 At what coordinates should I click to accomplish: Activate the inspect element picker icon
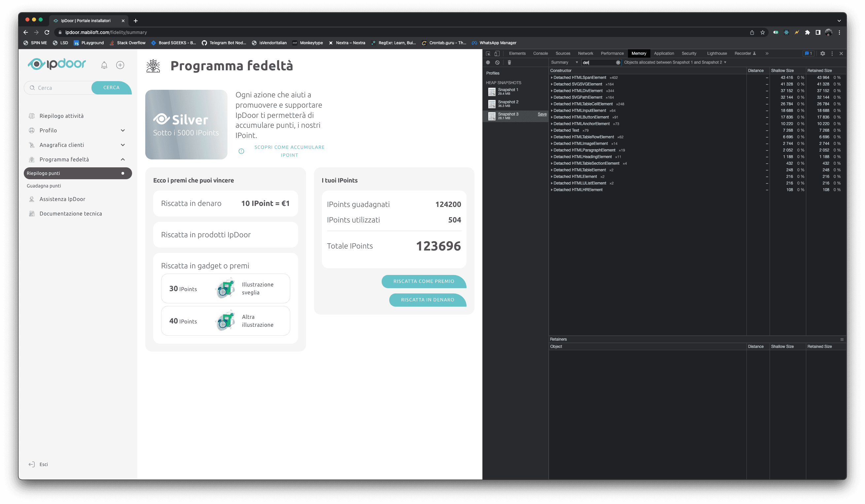488,53
